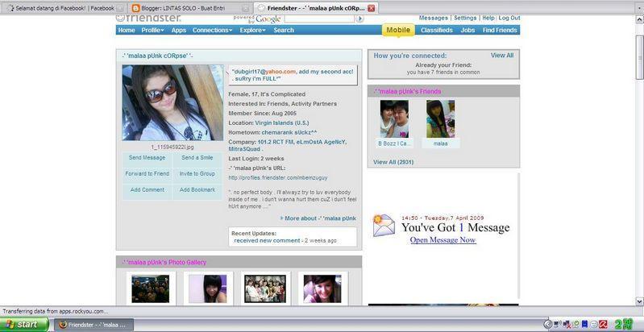The image size is (644, 332).
Task: Click scrollbar down arrow
Action: [639, 302]
